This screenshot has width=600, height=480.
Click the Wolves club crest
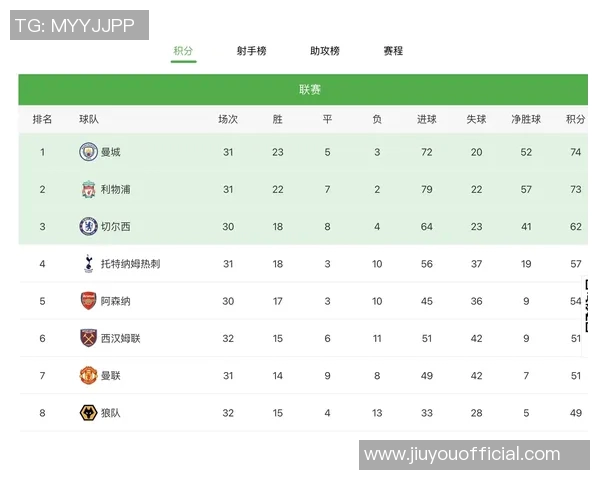click(89, 412)
